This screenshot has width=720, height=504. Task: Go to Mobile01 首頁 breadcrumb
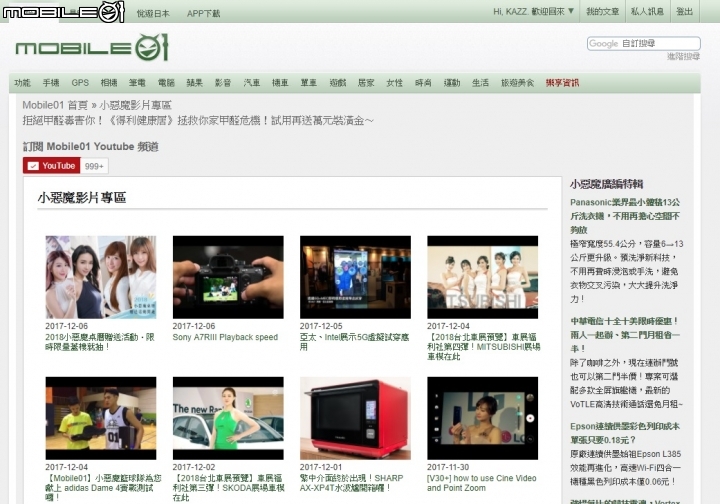click(55, 105)
